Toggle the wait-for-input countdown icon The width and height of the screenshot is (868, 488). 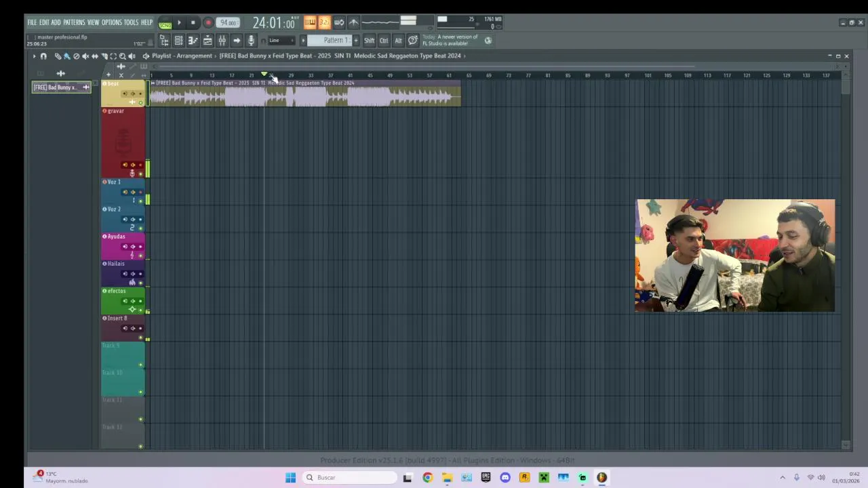[x=324, y=22]
